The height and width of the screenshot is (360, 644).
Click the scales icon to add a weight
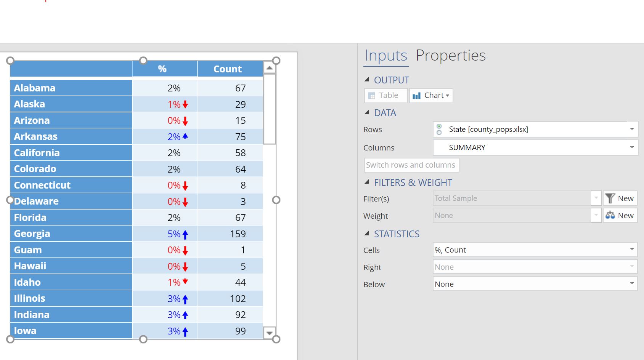pyautogui.click(x=610, y=216)
